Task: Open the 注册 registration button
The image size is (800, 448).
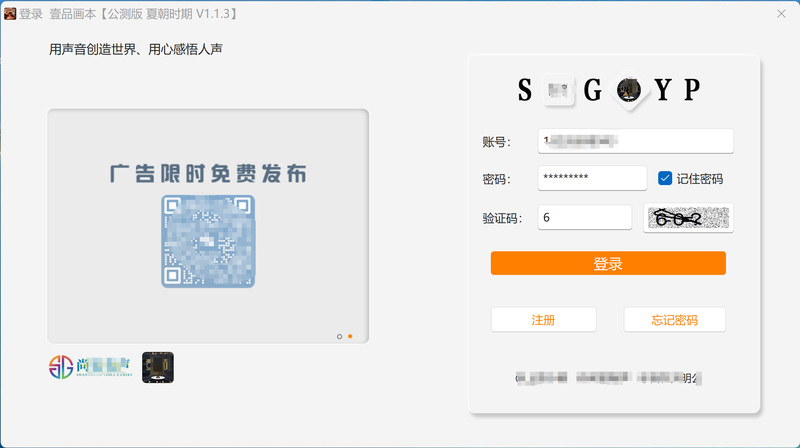Action: [x=543, y=320]
